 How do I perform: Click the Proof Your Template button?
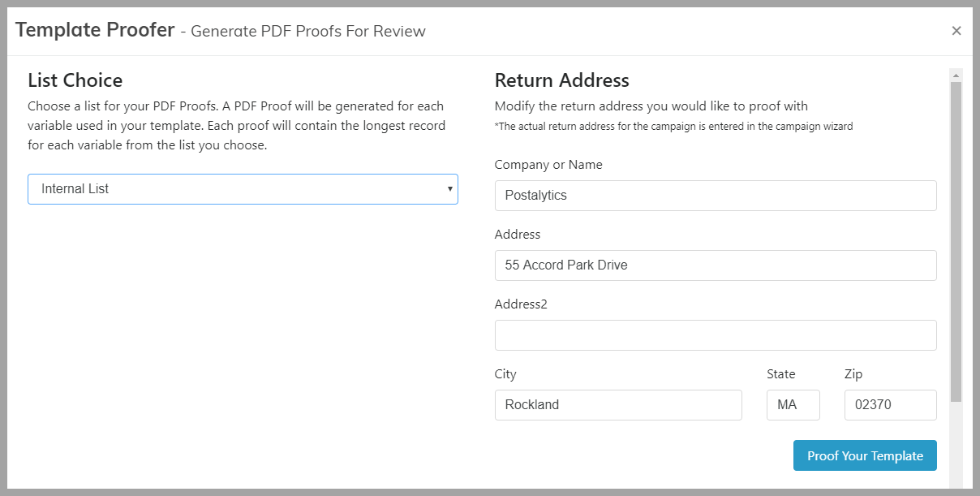click(865, 455)
